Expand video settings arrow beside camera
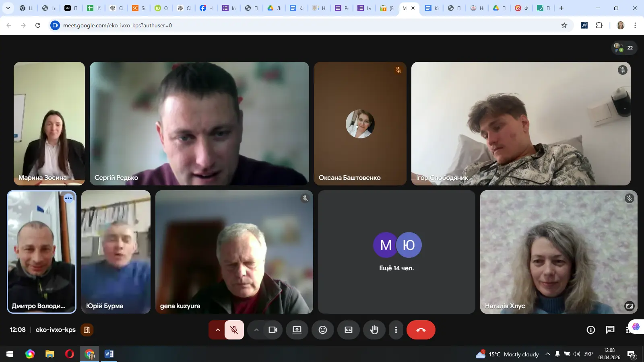Image resolution: width=644 pixels, height=362 pixels. pos(256,330)
